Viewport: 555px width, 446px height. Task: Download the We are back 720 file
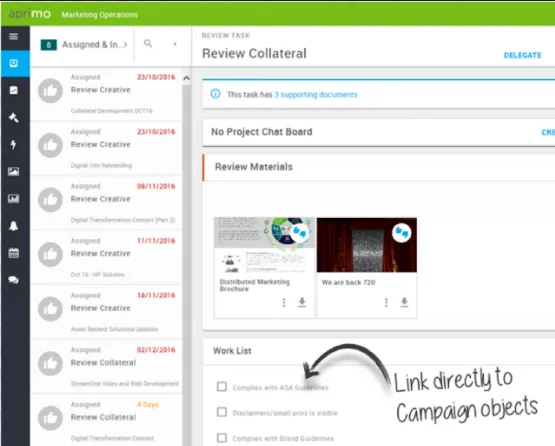click(404, 302)
